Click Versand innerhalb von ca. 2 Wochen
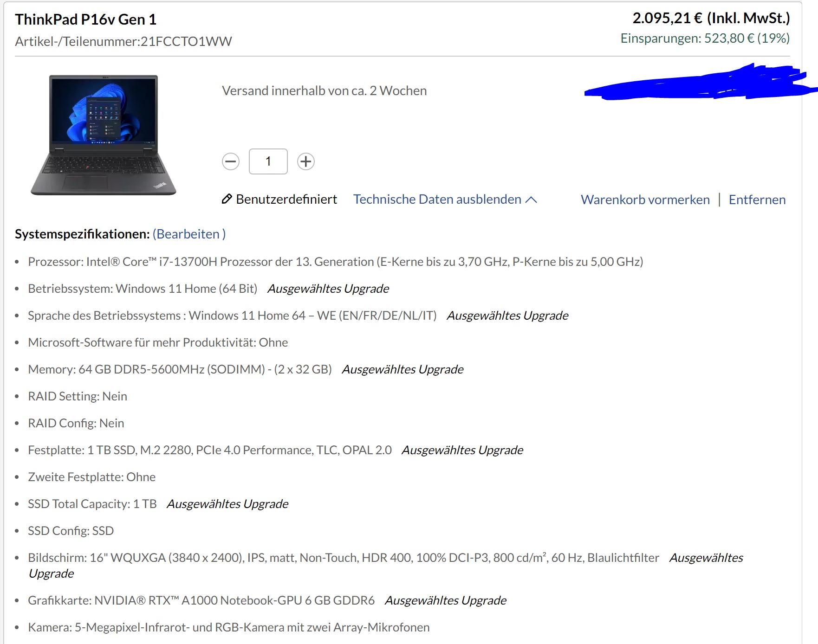Screen dimensions: 818x644 click(325, 90)
